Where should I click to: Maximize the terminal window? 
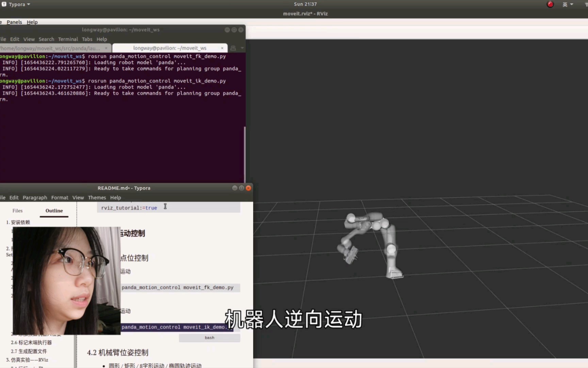click(x=234, y=30)
